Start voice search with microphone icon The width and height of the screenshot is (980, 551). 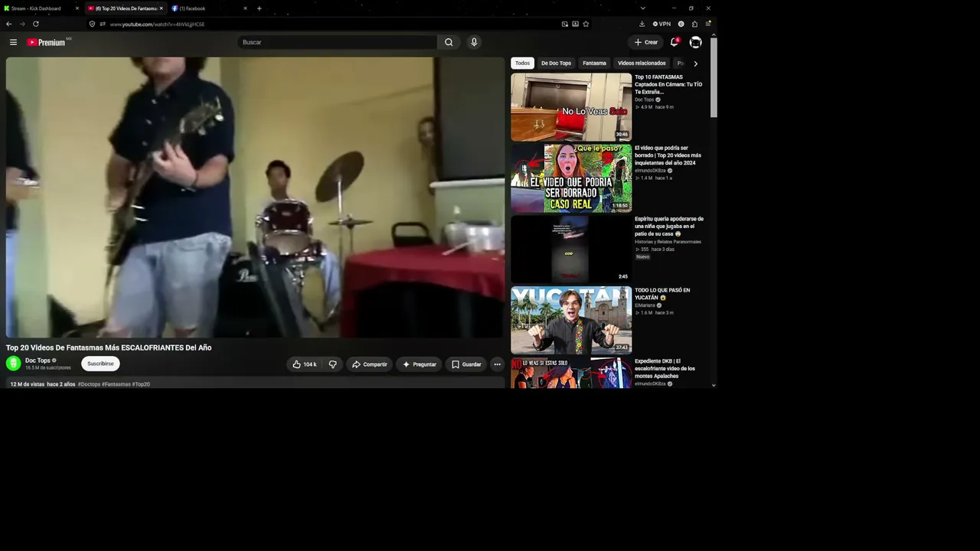click(x=474, y=42)
